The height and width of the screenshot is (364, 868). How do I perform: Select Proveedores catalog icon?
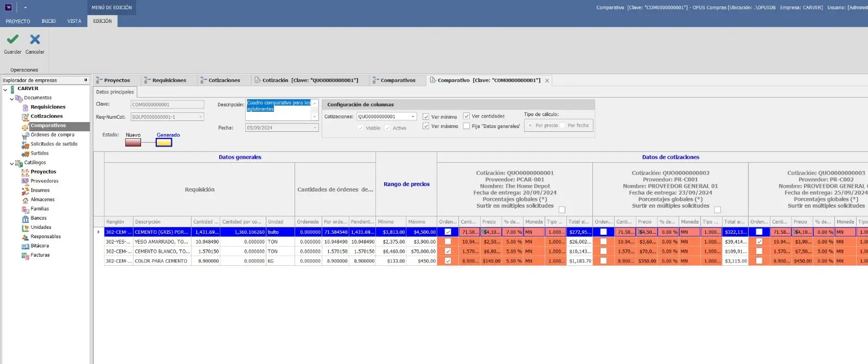[x=25, y=181]
